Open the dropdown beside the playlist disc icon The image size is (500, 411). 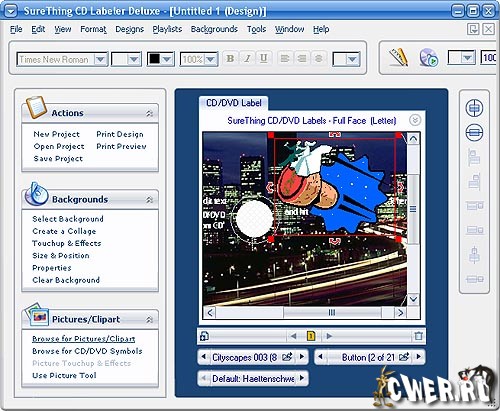[x=468, y=58]
